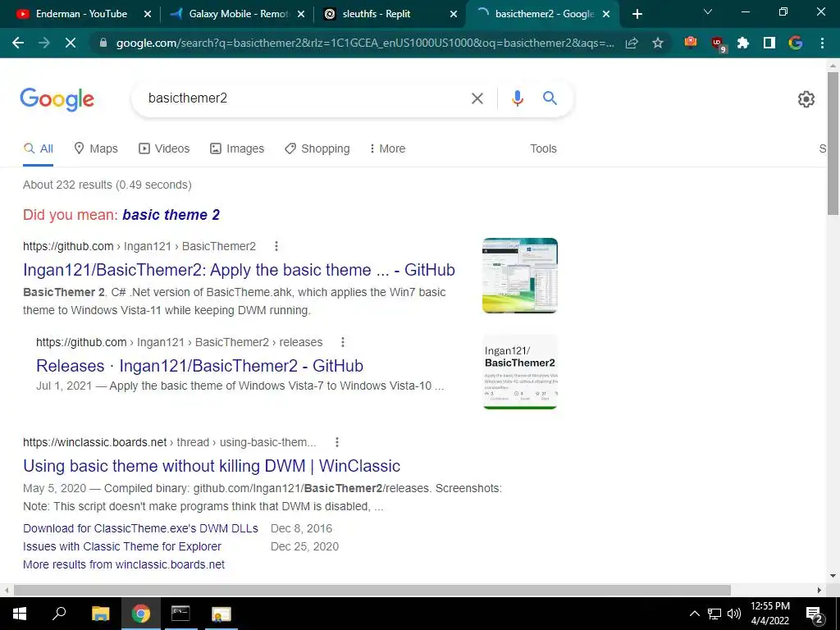Click the Ingan121/BasicThemer2 card thumbnail

519,372
